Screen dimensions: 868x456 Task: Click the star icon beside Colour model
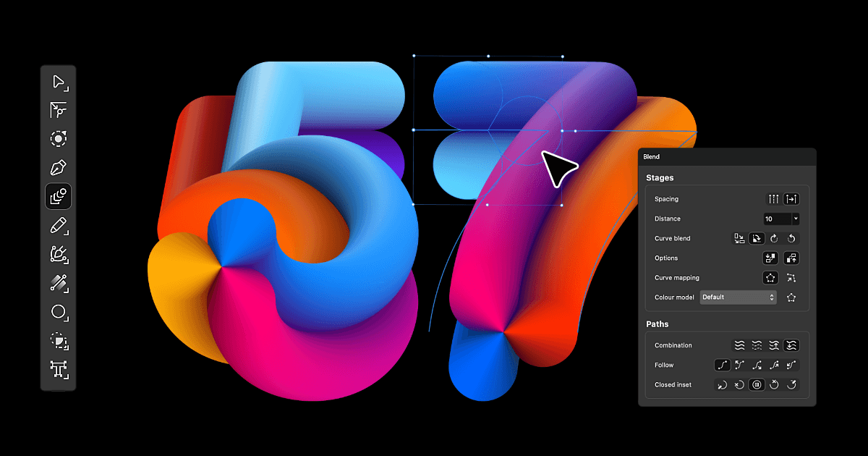[x=791, y=297]
